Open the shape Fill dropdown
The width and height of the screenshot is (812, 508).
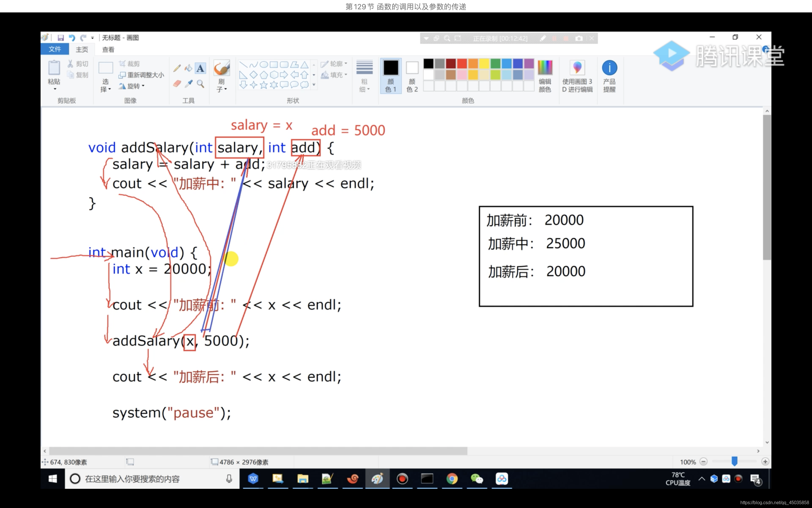coord(334,75)
